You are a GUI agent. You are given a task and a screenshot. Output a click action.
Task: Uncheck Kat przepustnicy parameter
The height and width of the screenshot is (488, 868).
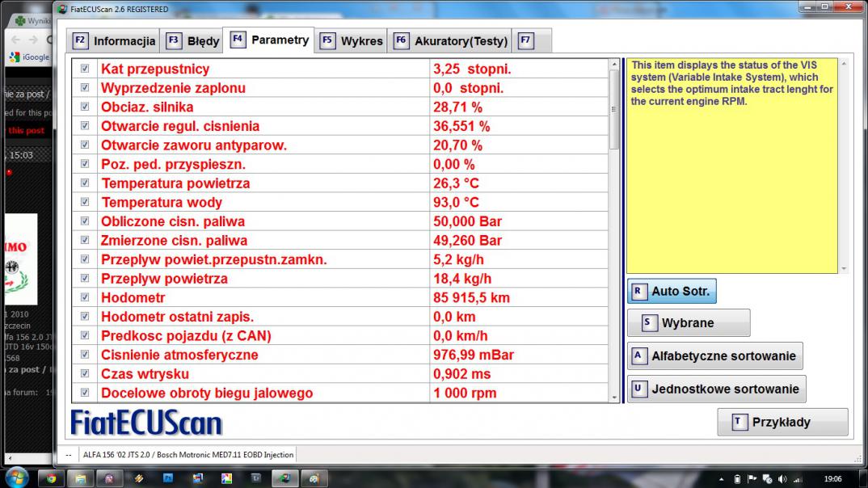pyautogui.click(x=85, y=69)
